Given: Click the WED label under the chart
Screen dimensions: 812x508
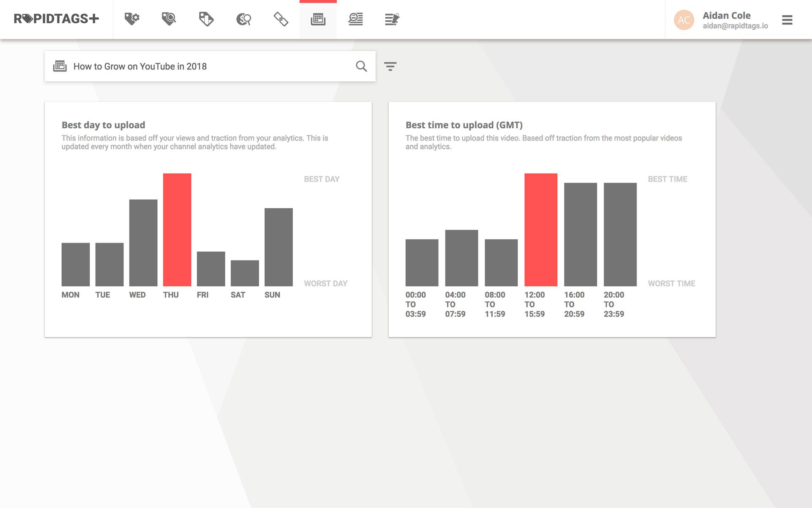Looking at the screenshot, I should (x=137, y=295).
